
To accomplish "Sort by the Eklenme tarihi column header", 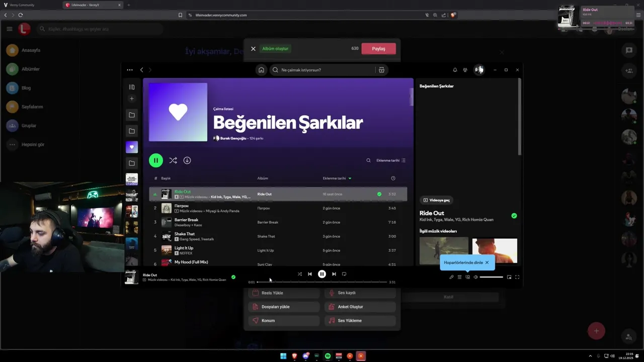I will pyautogui.click(x=337, y=178).
